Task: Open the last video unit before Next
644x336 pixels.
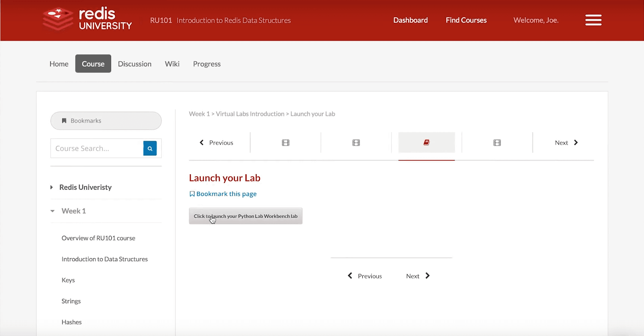Action: point(497,142)
